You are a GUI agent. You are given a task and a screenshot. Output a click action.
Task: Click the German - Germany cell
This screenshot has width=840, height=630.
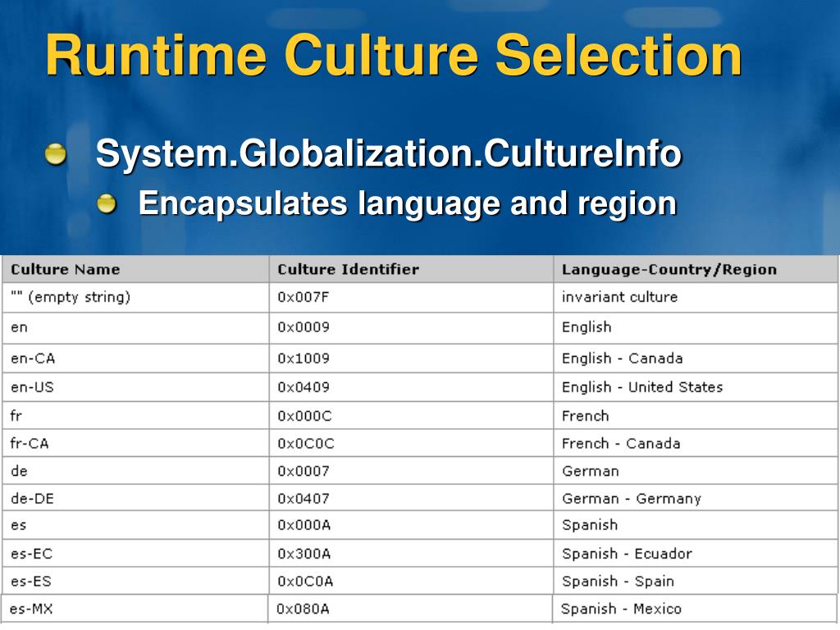(x=696, y=499)
